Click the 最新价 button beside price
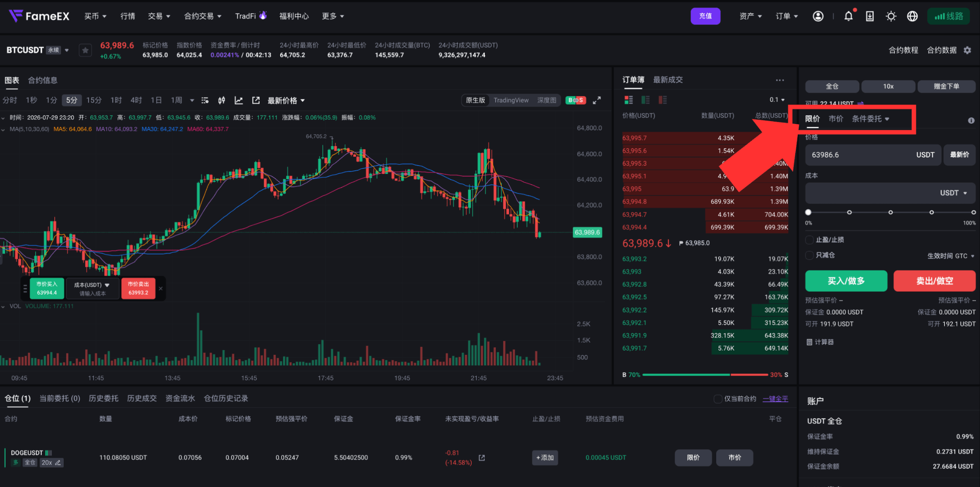 (x=959, y=155)
